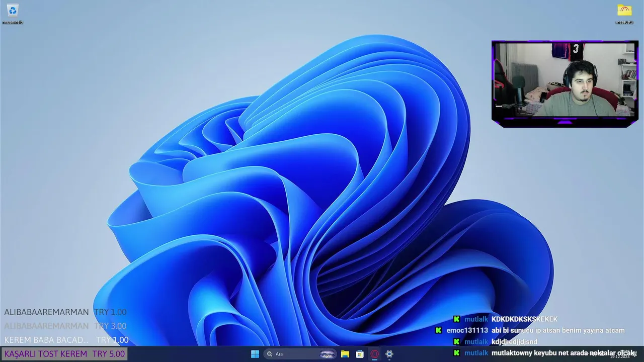Open the Recycle Bin desktop icon
Image resolution: width=644 pixels, height=362 pixels.
(13, 14)
